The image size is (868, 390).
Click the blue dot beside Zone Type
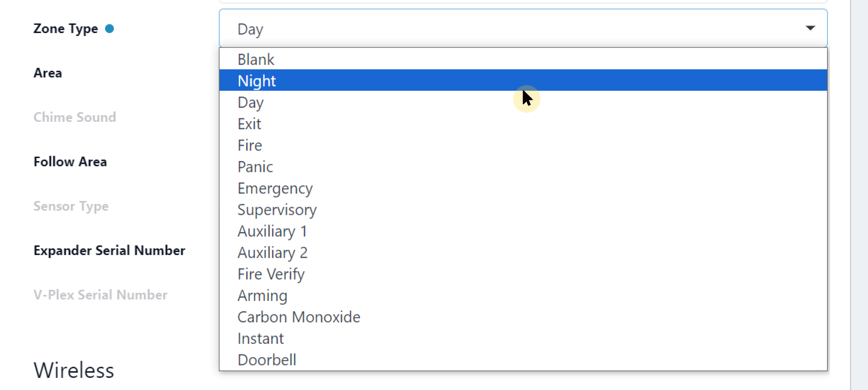(x=110, y=29)
